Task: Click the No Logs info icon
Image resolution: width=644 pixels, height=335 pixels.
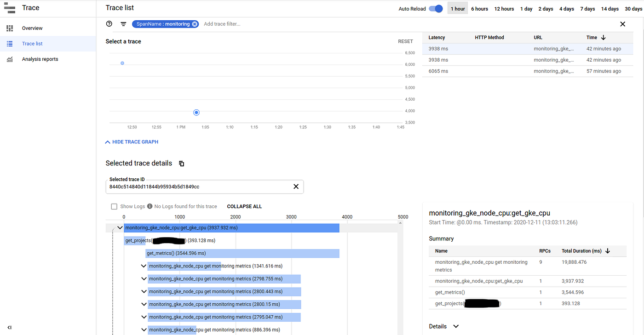Action: 149,206
